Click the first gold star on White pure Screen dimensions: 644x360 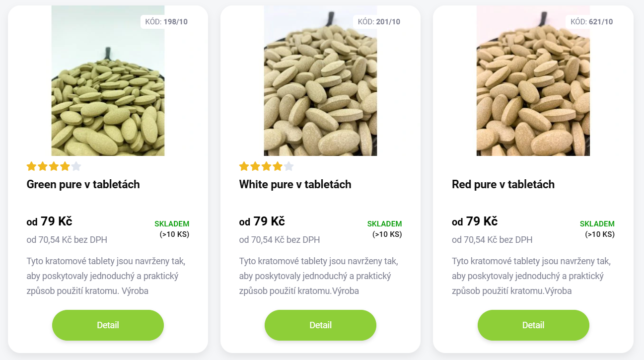pos(244,166)
